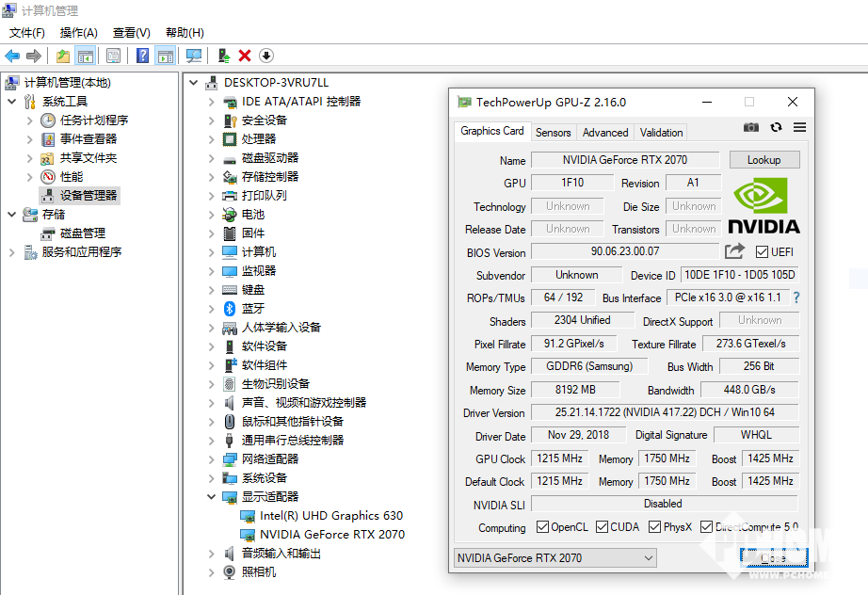Image resolution: width=868 pixels, height=595 pixels.
Task: Collapse the DESKTOP-3VRU7LL root node
Action: 193,83
